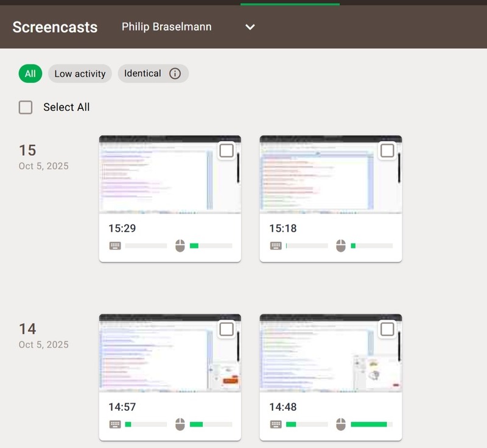487x448 pixels.
Task: Check the Select All checkbox
Action: pyautogui.click(x=26, y=108)
